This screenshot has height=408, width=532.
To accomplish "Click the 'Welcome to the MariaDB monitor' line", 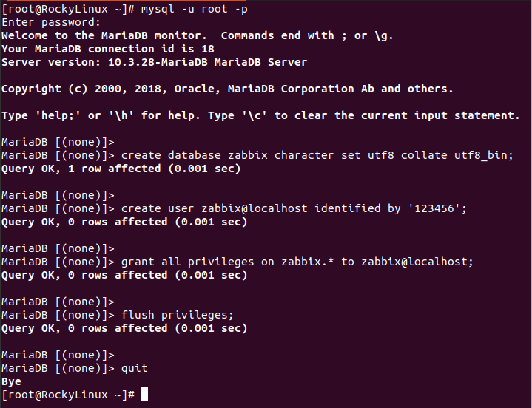I will tap(198, 36).
